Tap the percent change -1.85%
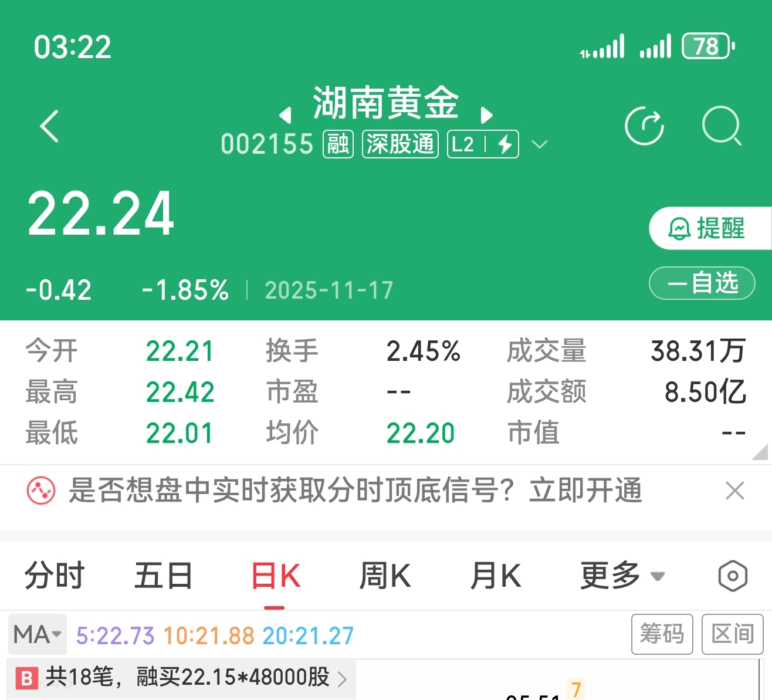The image size is (772, 700). 185,290
